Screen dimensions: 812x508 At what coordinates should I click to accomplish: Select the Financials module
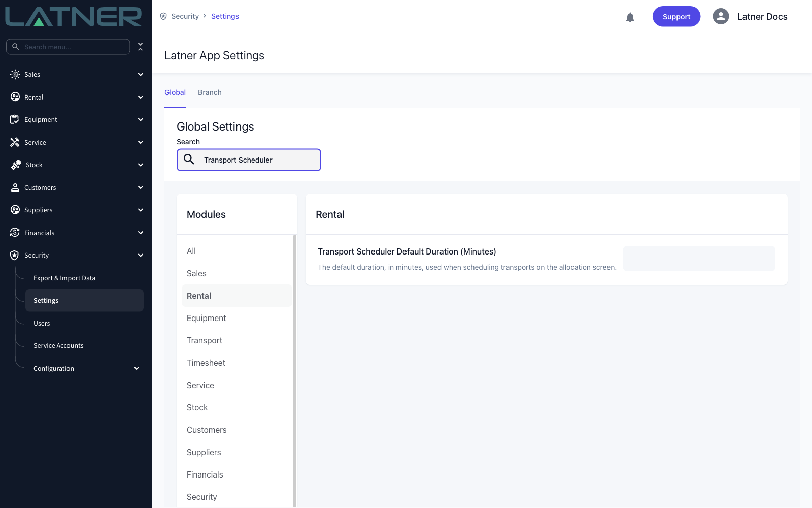pyautogui.click(x=236, y=474)
